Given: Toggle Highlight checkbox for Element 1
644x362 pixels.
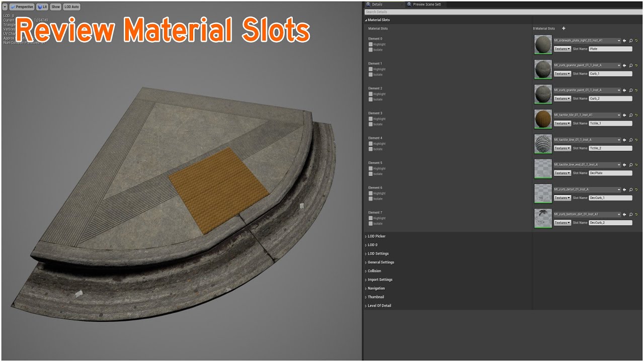Looking at the screenshot, I should coord(370,69).
